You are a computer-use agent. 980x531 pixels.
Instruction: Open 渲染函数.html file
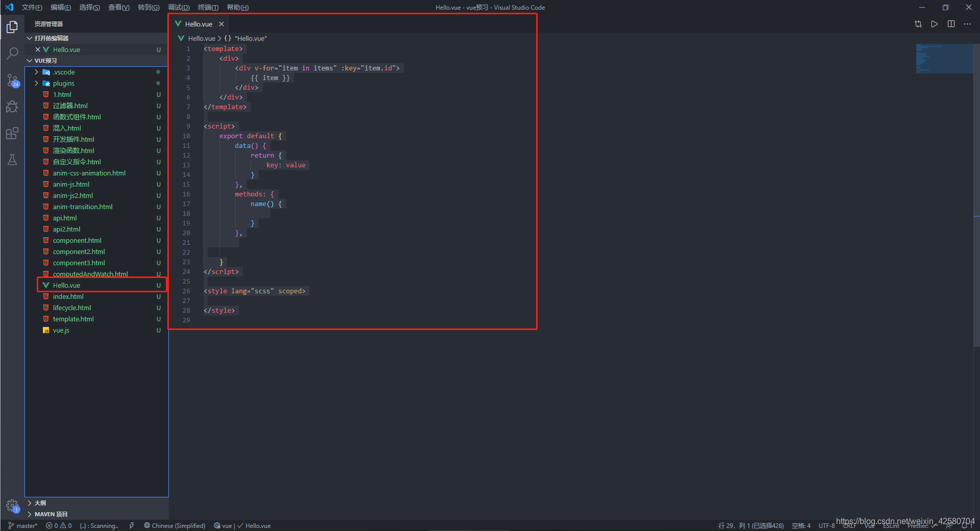tap(97, 150)
